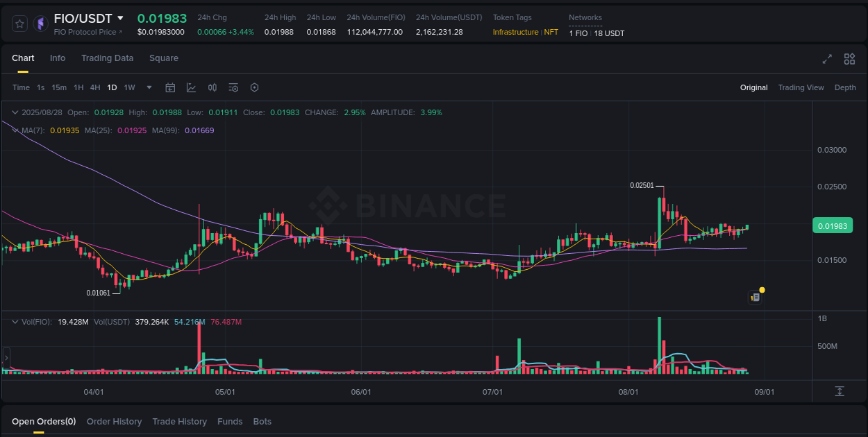Viewport: 868px width, 437px height.
Task: Favorite FIO/USDT with the star icon
Action: click(x=19, y=23)
